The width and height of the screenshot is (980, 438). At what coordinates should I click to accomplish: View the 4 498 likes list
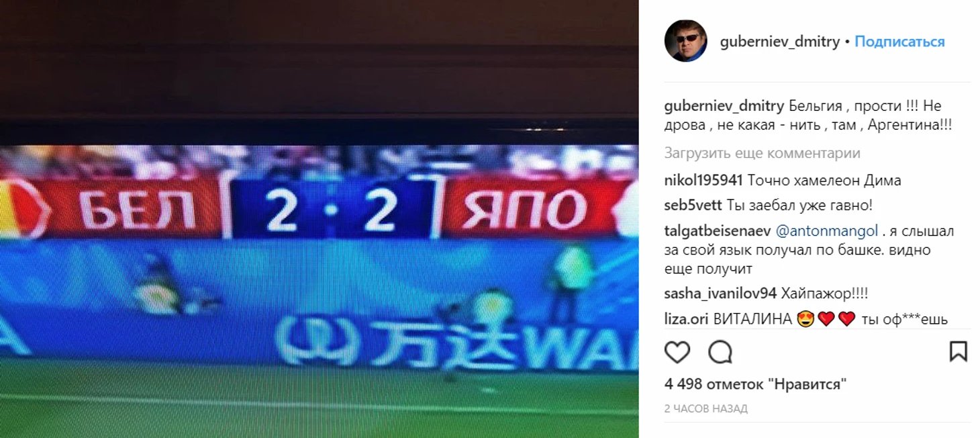755,384
